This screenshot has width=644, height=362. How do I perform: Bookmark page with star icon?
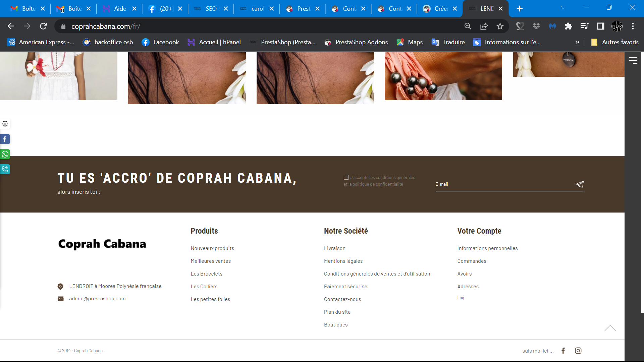(500, 26)
